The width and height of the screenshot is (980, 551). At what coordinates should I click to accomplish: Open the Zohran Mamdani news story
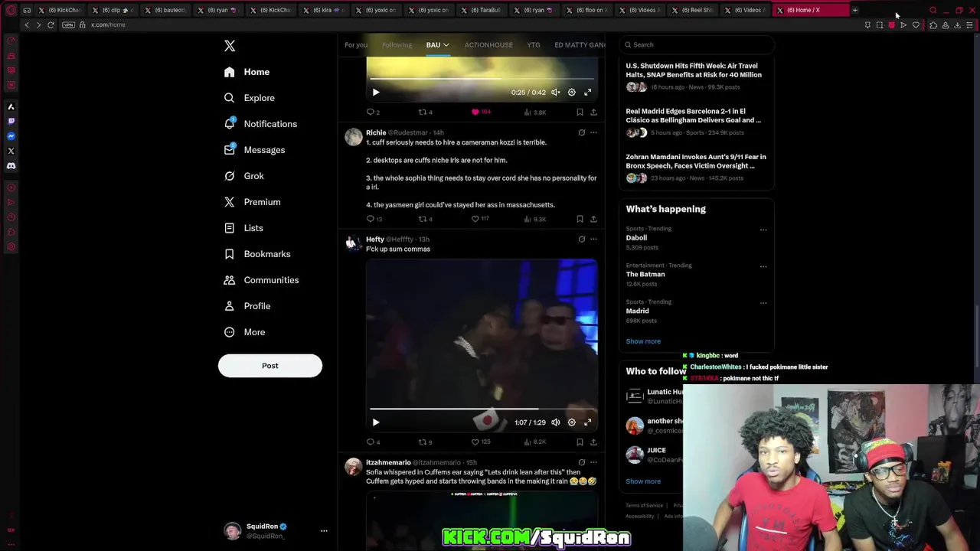[697, 168]
